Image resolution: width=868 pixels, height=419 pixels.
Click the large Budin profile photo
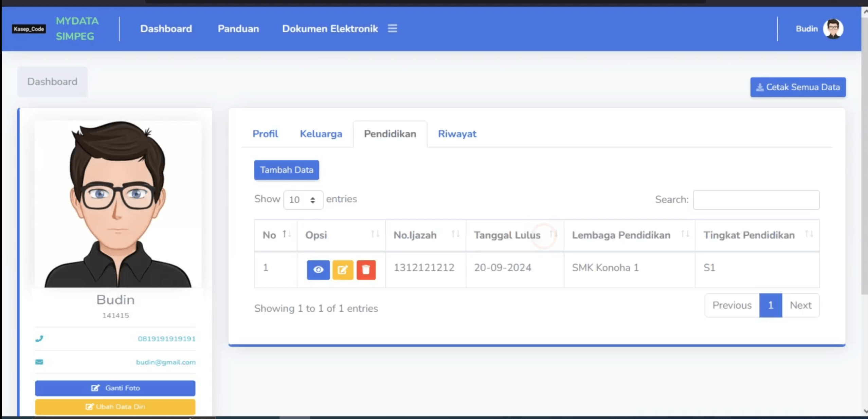(x=118, y=204)
